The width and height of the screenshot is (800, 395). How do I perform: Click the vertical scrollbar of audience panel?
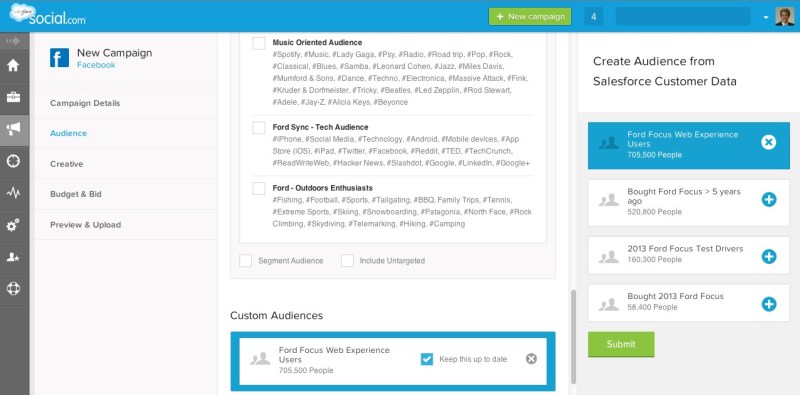[x=573, y=336]
